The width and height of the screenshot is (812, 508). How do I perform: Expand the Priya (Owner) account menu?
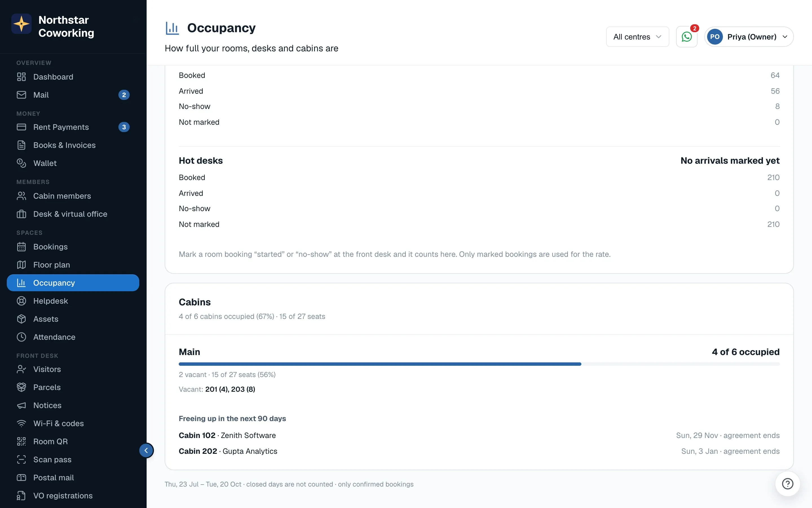(749, 37)
